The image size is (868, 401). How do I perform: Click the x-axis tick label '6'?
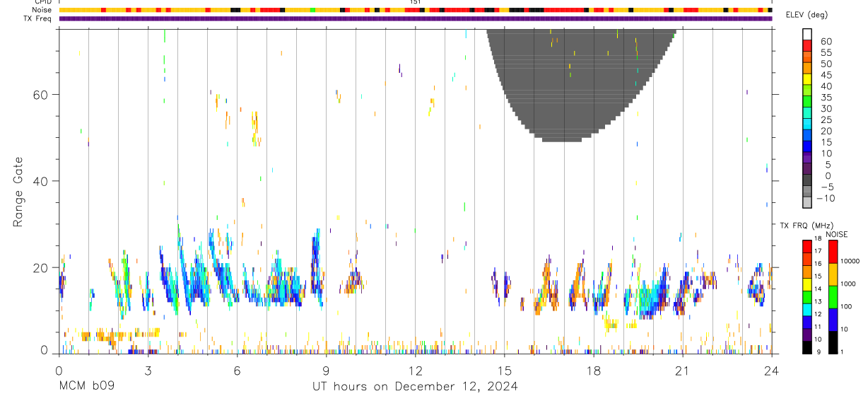tap(237, 370)
